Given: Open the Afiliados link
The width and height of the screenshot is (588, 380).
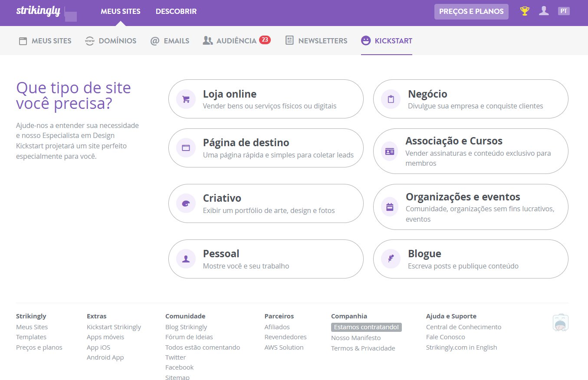Looking at the screenshot, I should pyautogui.click(x=277, y=327).
